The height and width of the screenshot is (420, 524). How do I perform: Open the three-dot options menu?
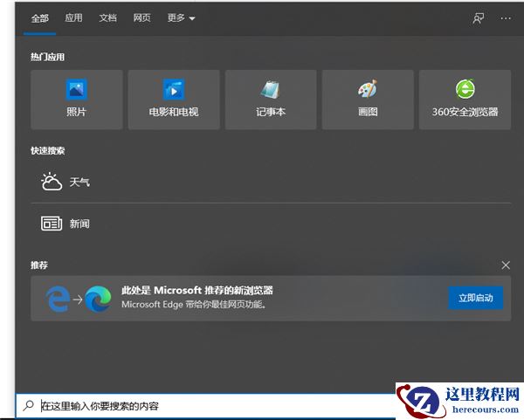point(506,18)
